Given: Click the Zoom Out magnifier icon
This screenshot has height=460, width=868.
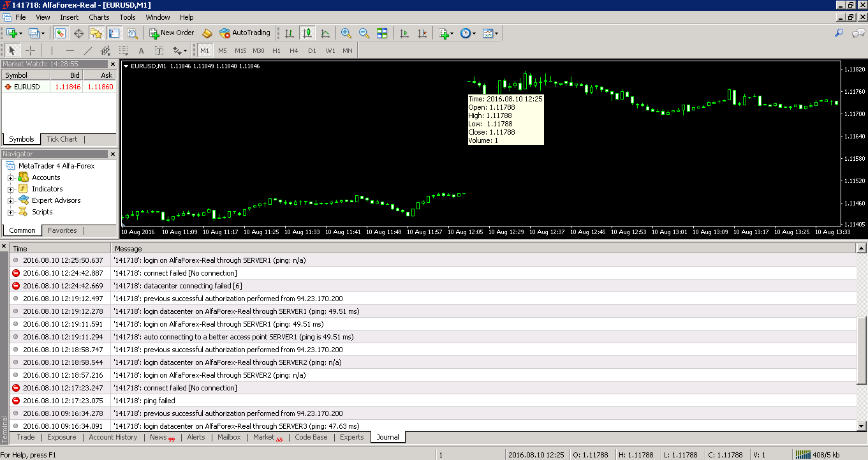Looking at the screenshot, I should [364, 33].
